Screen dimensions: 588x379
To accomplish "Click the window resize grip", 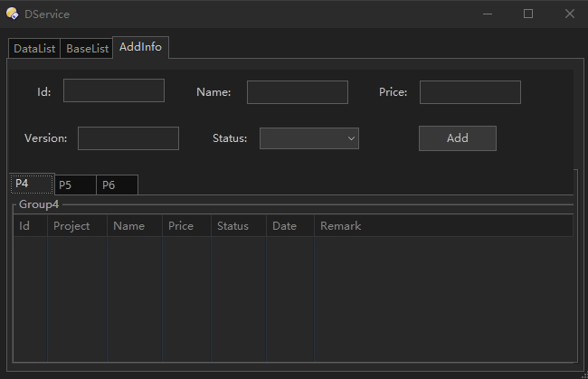I will tap(584, 375).
